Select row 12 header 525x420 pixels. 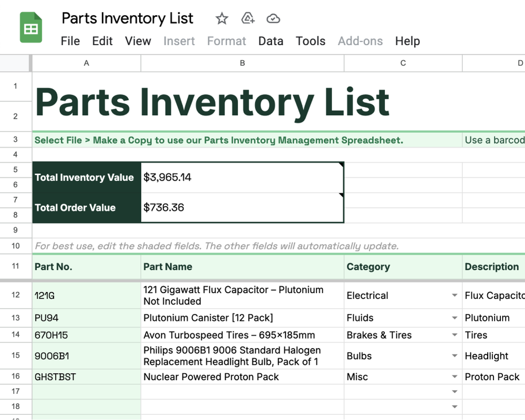pyautogui.click(x=16, y=295)
